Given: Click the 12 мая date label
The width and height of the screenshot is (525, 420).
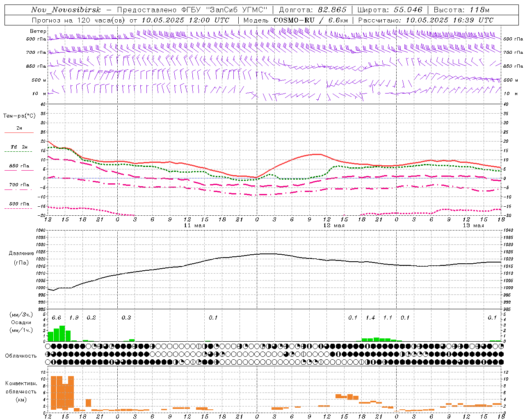Looking at the screenshot, I should coord(334,226).
